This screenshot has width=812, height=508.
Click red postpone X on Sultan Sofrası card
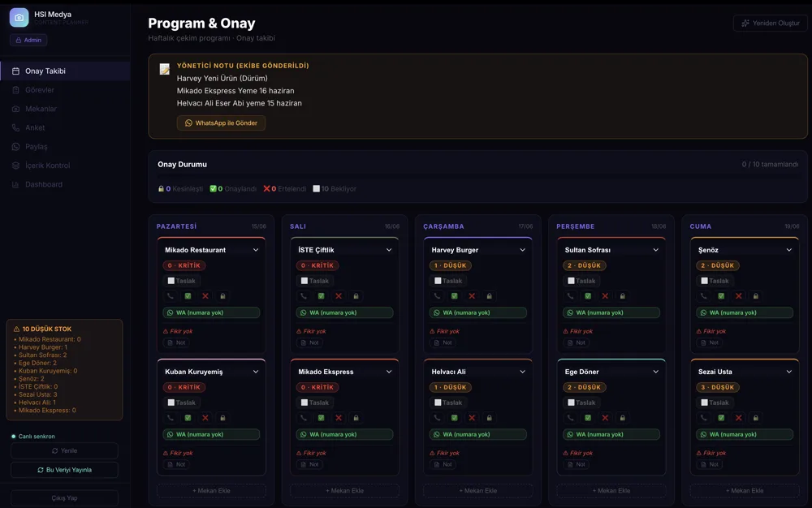coord(605,296)
